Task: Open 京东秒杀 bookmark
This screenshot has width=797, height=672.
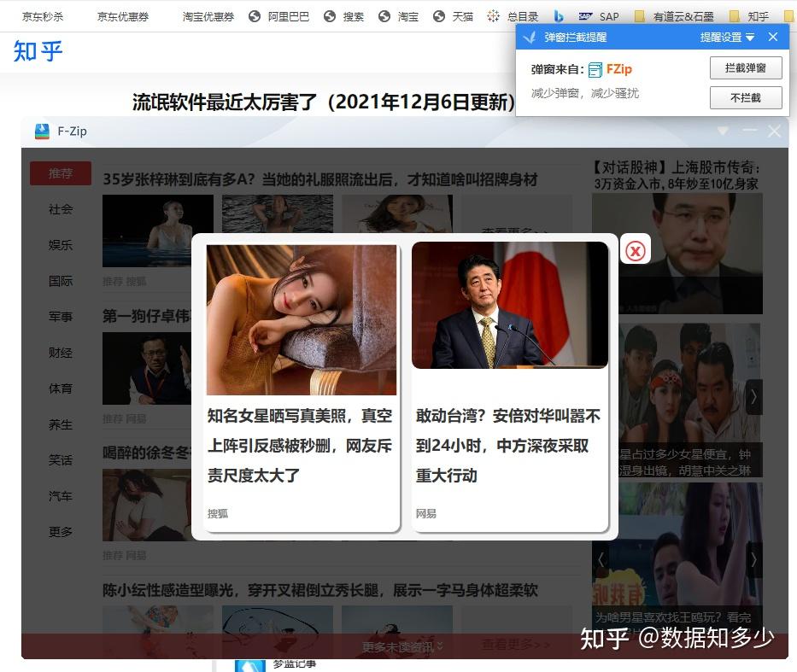Action: pos(43,17)
